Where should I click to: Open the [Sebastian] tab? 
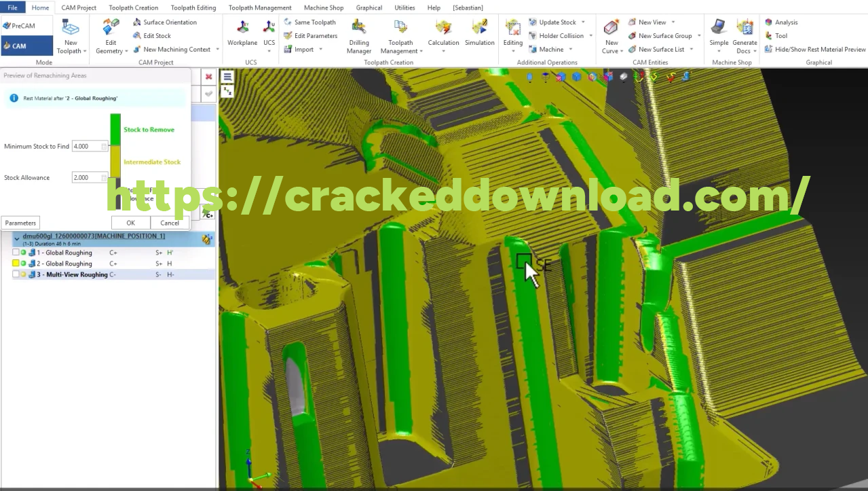[468, 7]
